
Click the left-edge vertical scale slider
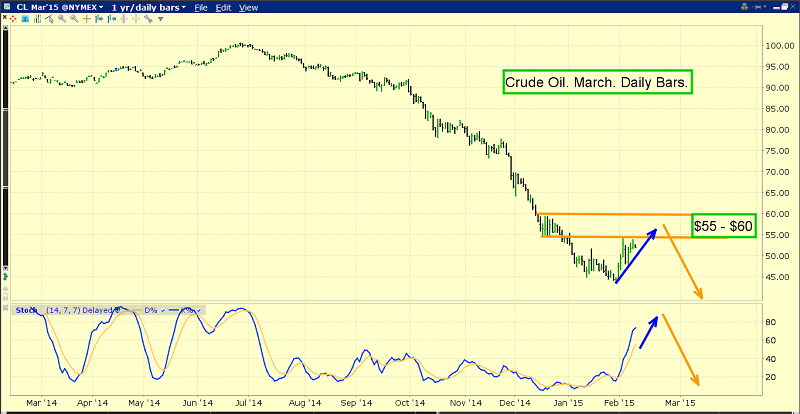tap(5, 146)
